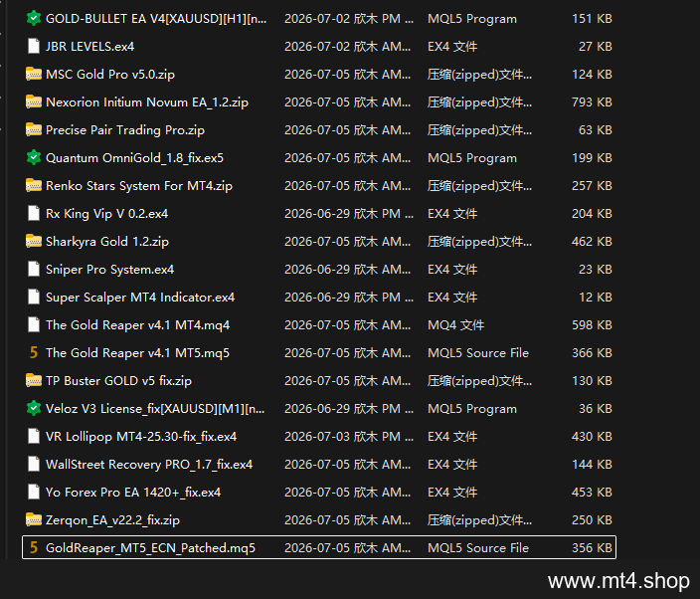Click the MQ4 文件 type cell

(455, 325)
